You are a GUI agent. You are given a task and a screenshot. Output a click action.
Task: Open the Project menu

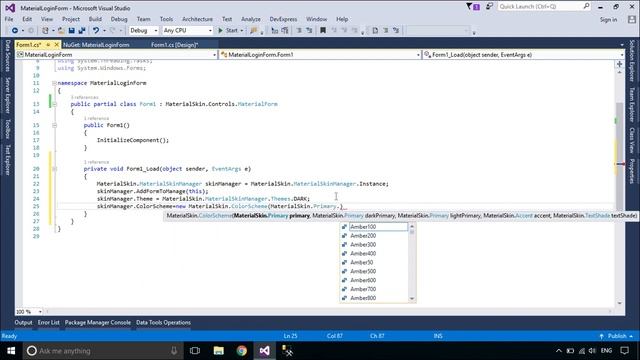[71, 19]
